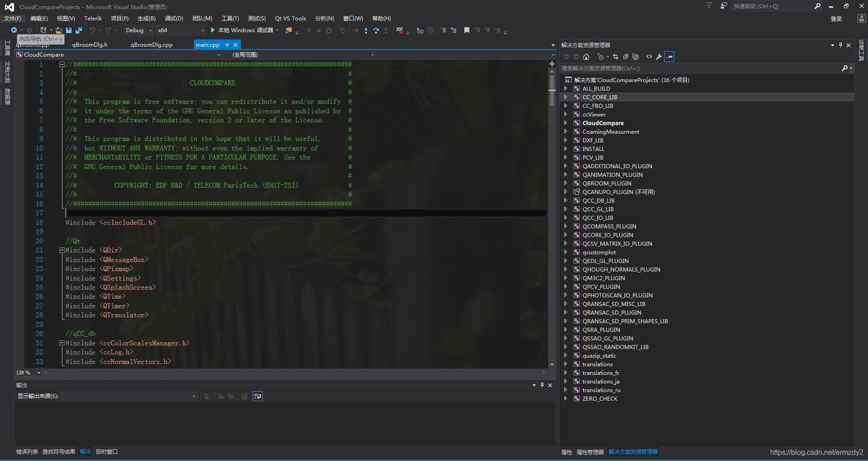The width and height of the screenshot is (868, 461).
Task: Open the 全局范围 scope dropdown
Action: click(x=299, y=55)
